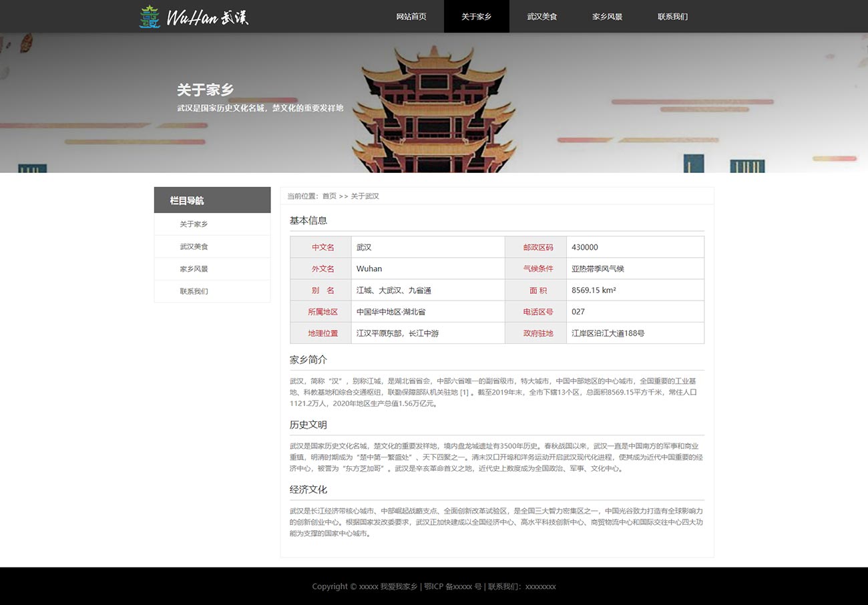Click 联系我们 in the sidebar list
Image resolution: width=868 pixels, height=605 pixels.
194,292
